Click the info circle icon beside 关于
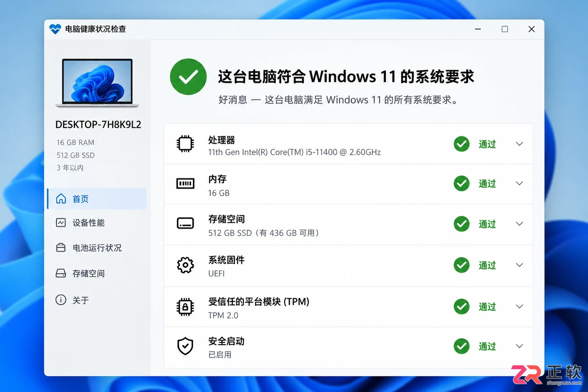This screenshot has height=392, width=588. [x=61, y=300]
